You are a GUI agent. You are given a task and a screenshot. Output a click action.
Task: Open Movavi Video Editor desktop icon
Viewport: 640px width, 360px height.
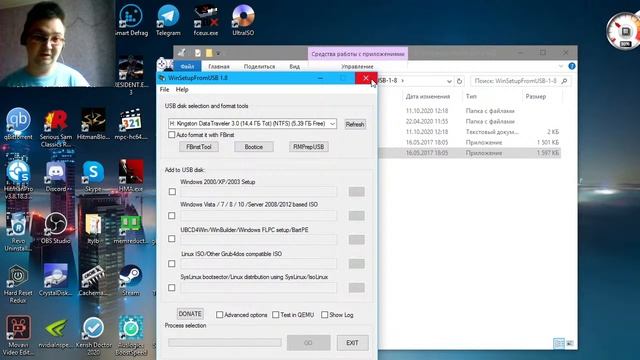click(x=18, y=336)
